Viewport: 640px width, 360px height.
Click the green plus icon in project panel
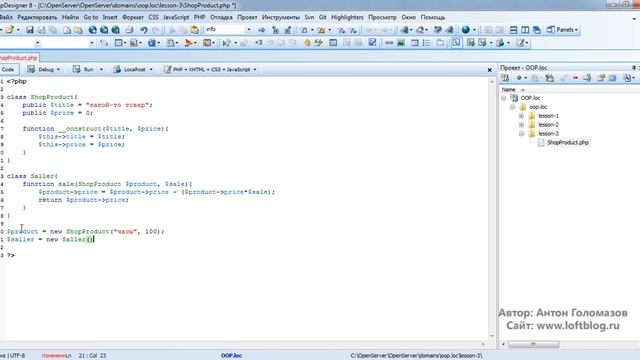click(519, 78)
